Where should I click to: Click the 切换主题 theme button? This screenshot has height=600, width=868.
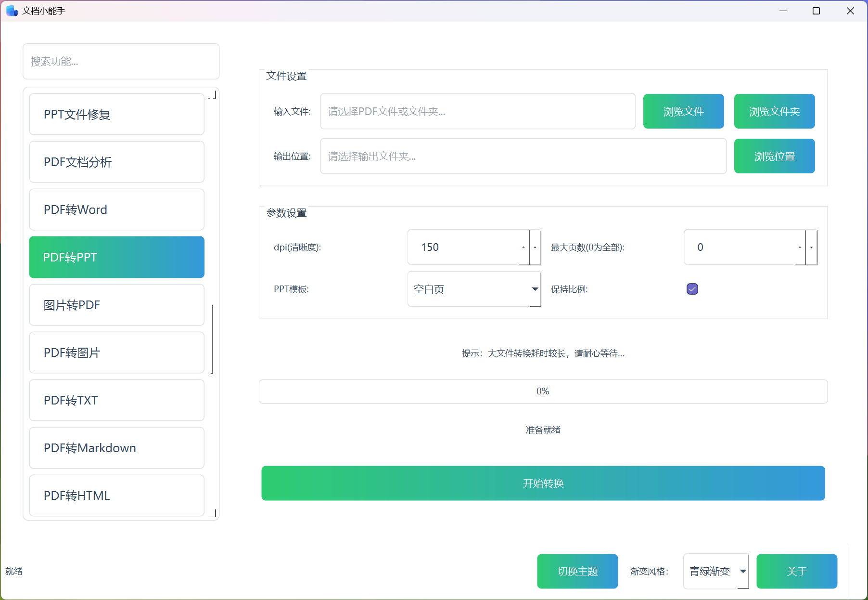(x=577, y=571)
